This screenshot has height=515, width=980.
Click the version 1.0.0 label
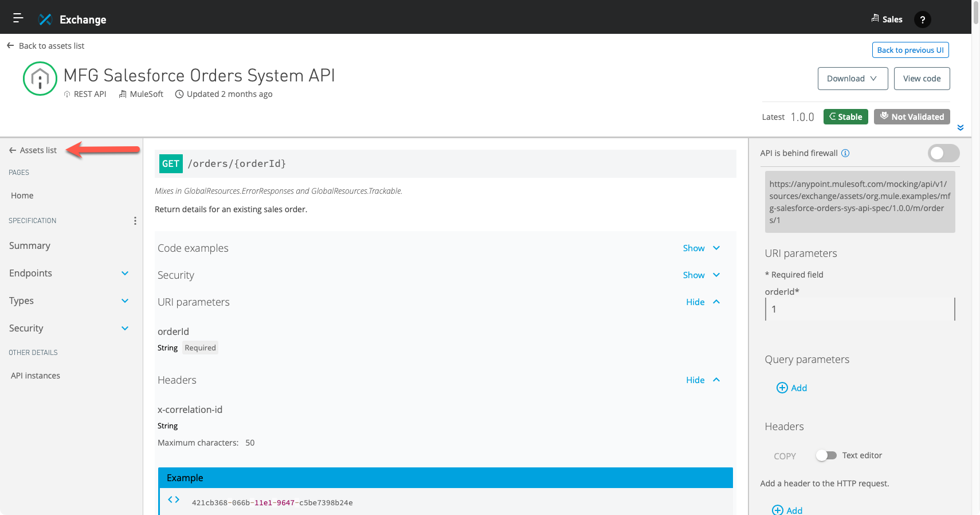[802, 117]
